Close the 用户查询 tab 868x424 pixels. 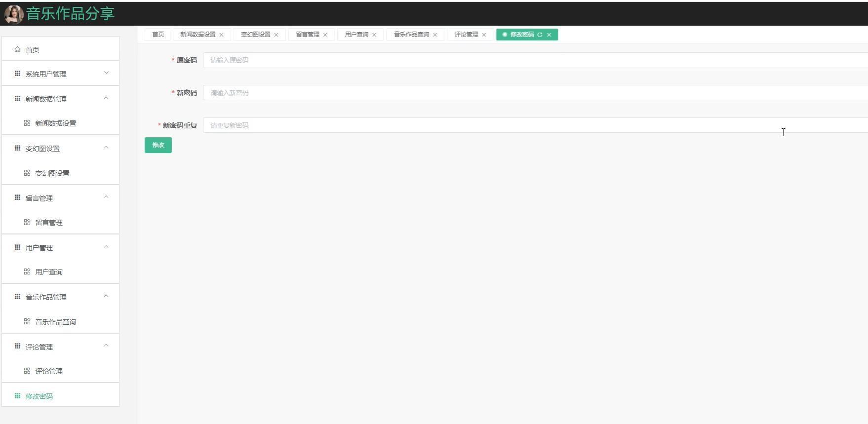point(374,35)
